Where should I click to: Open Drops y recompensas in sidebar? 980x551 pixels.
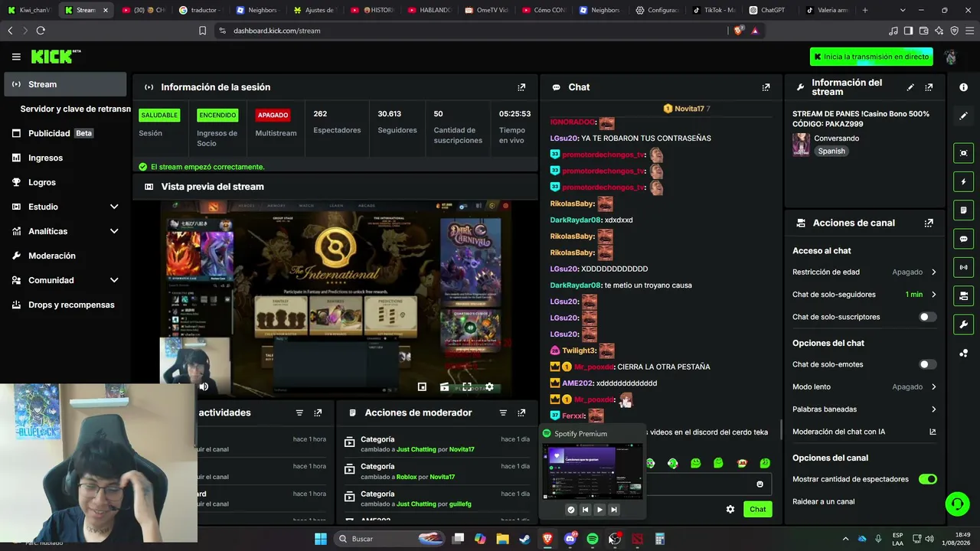point(67,305)
